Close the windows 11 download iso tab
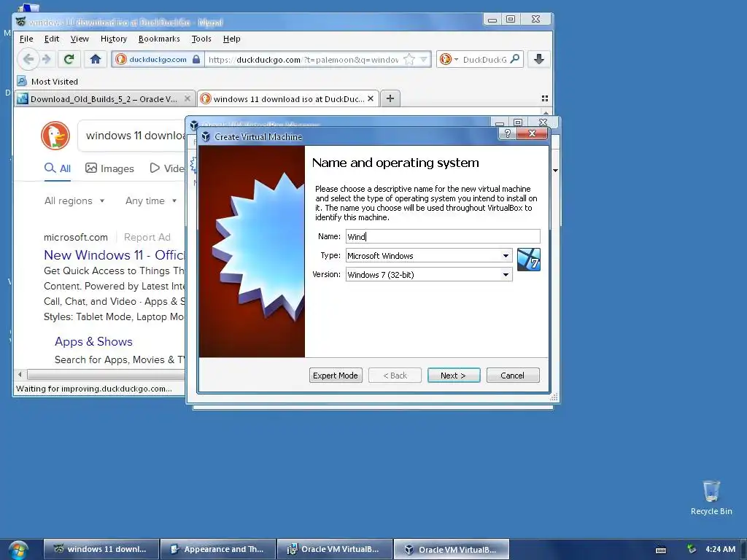The width and height of the screenshot is (747, 560). [x=371, y=98]
